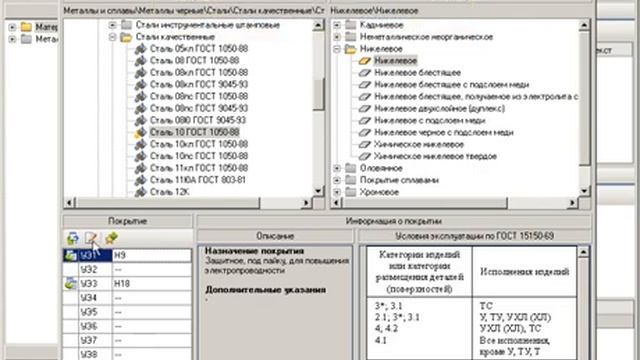Open the Описание tab
Screen dimensions: 640x360
(275, 236)
